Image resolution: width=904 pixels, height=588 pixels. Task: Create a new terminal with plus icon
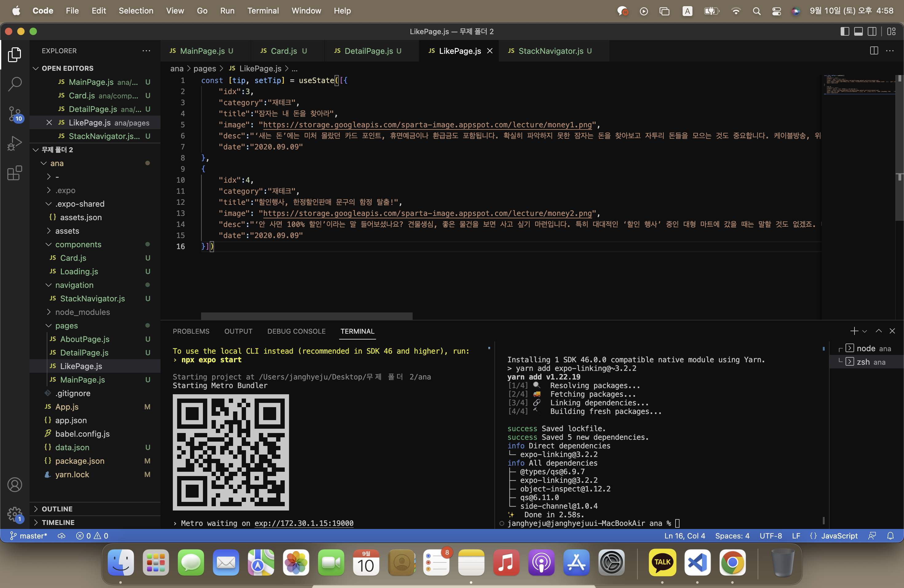coord(854,331)
